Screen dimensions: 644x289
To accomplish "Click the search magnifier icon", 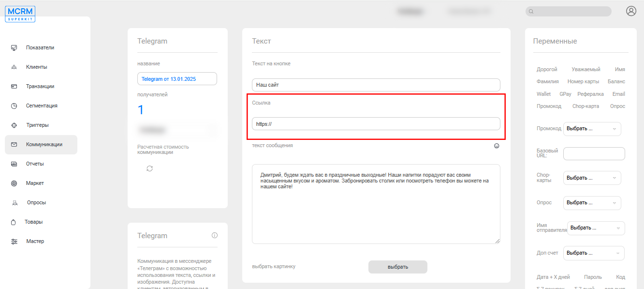I will (x=531, y=12).
